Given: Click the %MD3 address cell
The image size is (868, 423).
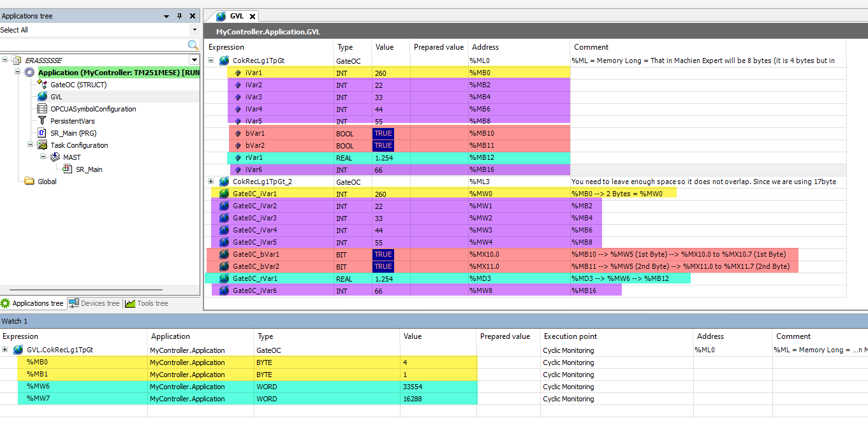Looking at the screenshot, I should 519,278.
